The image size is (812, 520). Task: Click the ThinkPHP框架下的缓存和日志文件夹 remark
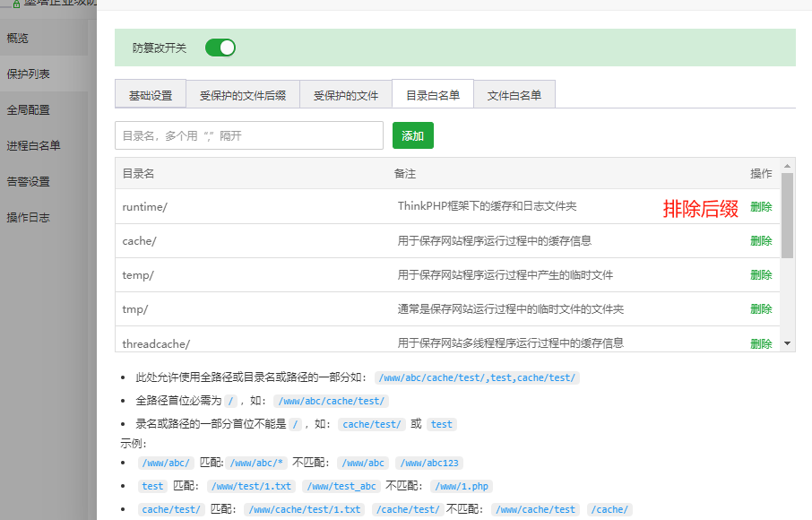click(487, 206)
